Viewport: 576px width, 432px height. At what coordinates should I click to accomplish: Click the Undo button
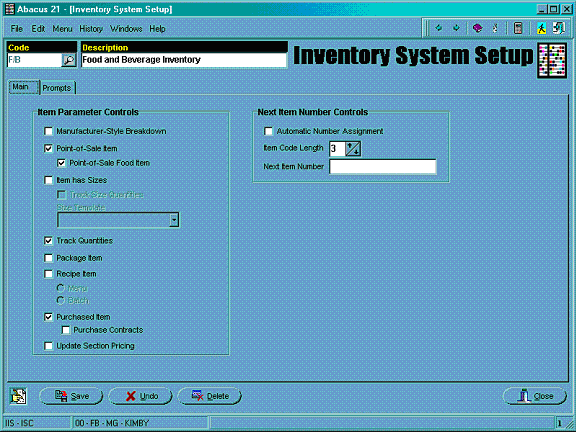[x=140, y=396]
